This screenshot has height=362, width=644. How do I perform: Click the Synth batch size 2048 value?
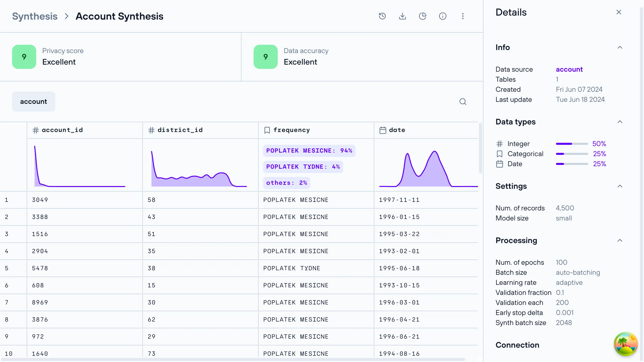pos(564,323)
